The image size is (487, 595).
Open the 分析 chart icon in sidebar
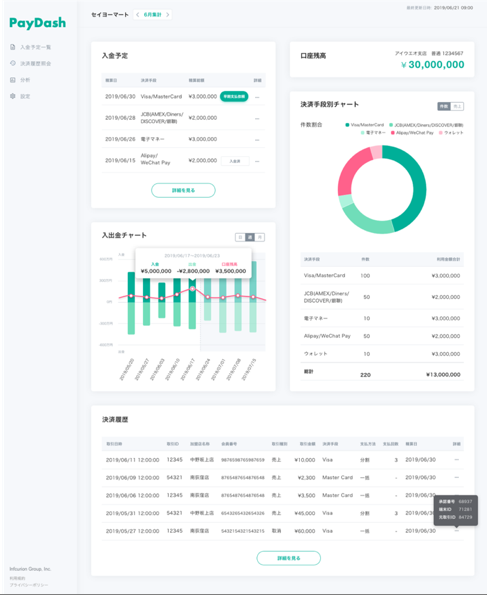point(13,80)
